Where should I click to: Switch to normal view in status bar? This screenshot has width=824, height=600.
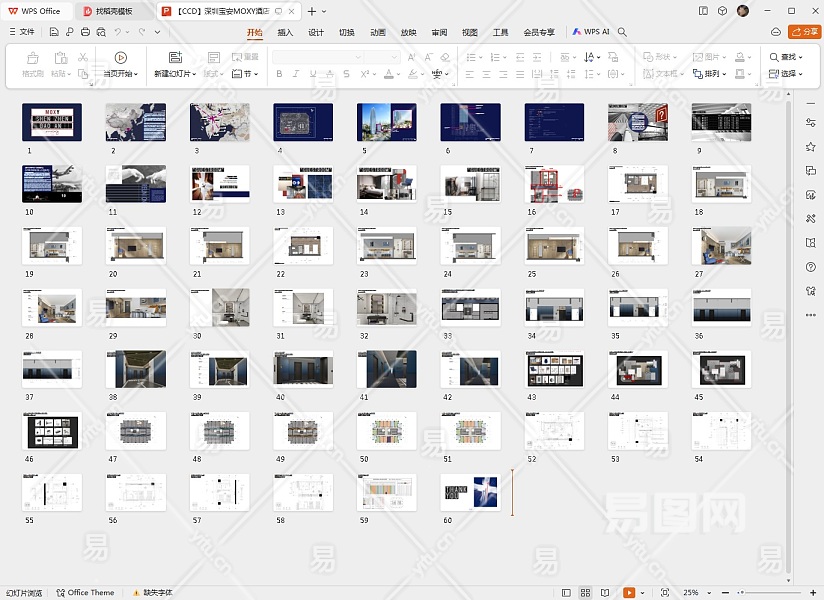pyautogui.click(x=566, y=593)
